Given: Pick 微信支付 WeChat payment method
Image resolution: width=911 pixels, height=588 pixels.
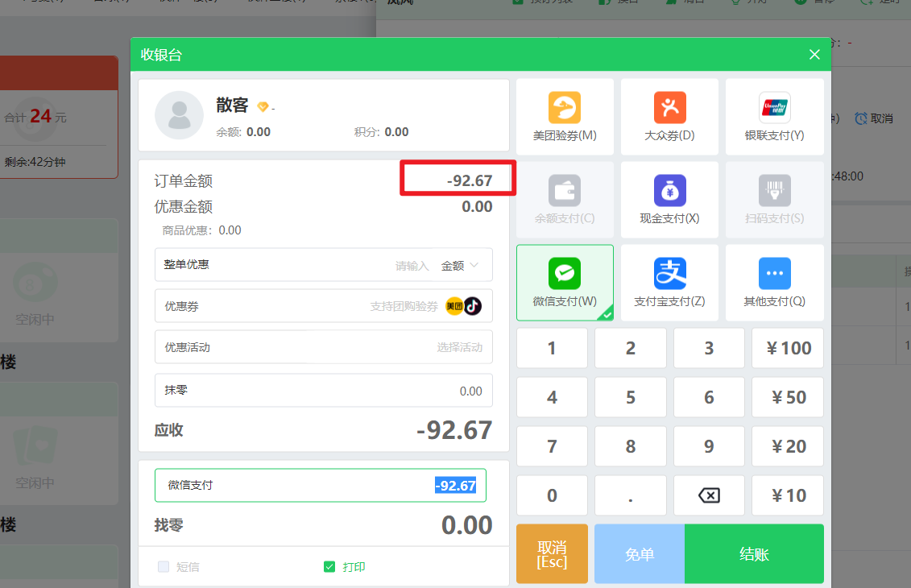Looking at the screenshot, I should [x=565, y=282].
